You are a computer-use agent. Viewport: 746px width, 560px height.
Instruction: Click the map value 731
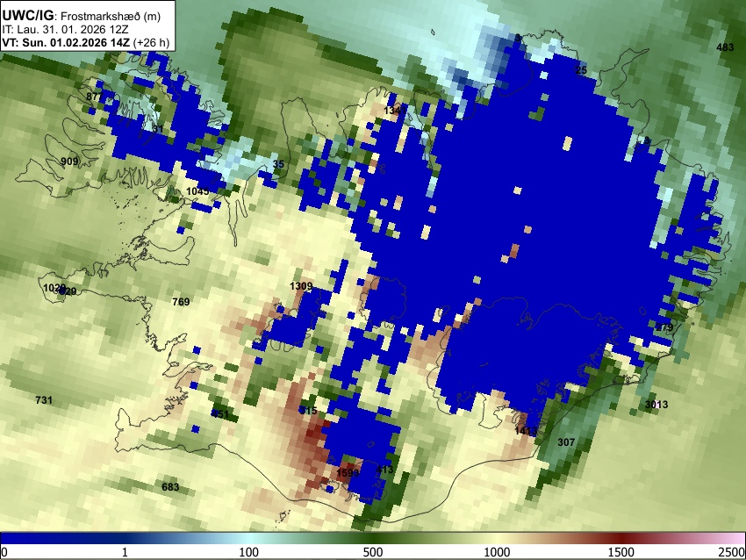click(x=44, y=400)
